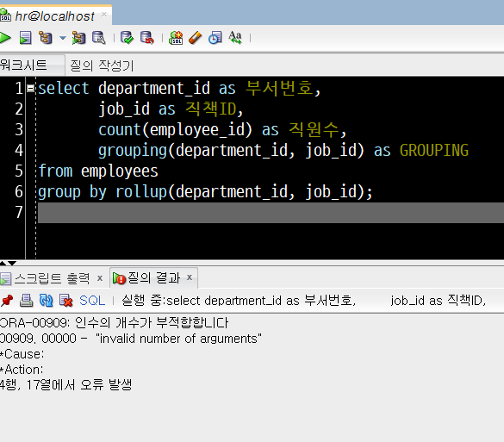504x442 pixels.
Task: Print the query result
Action: 27,301
